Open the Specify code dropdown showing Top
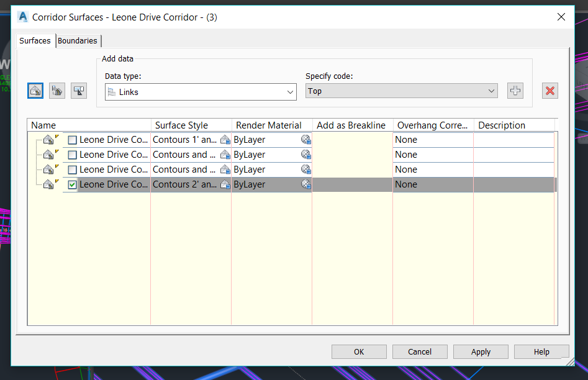This screenshot has height=380, width=588. 402,91
